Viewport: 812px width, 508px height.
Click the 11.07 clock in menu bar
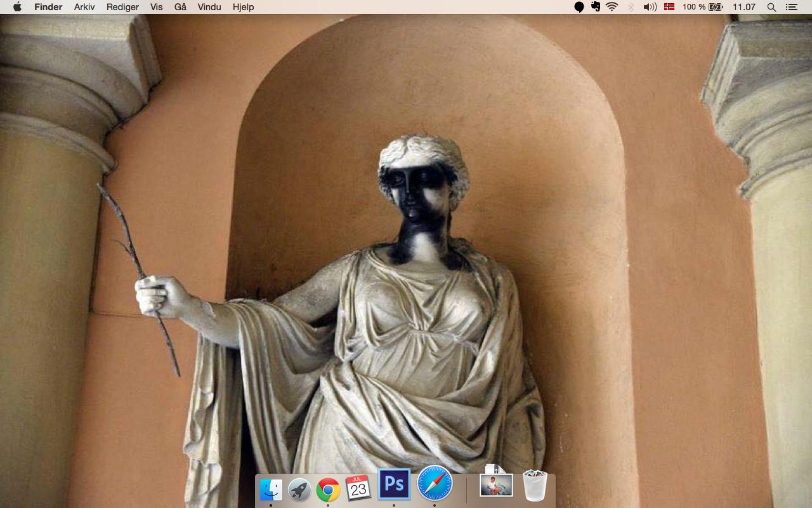click(x=744, y=7)
